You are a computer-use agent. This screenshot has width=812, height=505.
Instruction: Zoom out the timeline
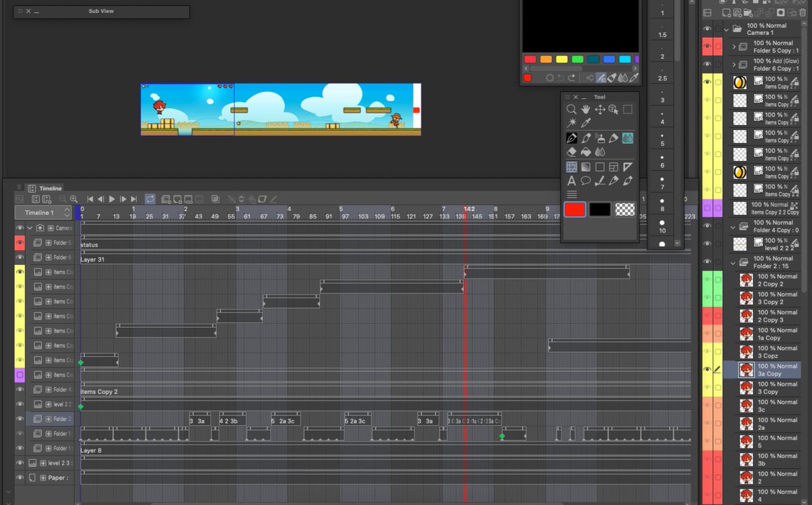click(62, 199)
